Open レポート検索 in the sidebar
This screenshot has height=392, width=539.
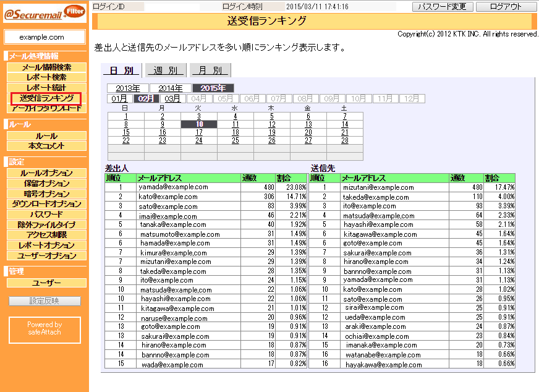coord(46,77)
